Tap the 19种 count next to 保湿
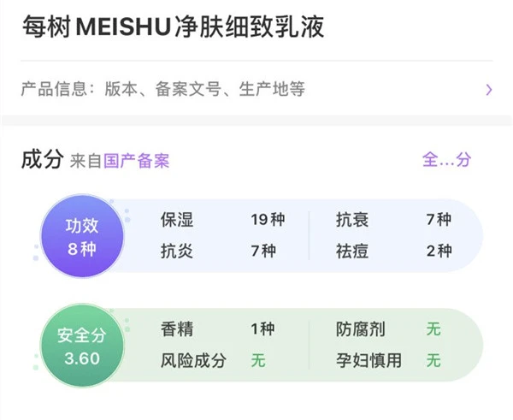The width and height of the screenshot is (513, 420). 267,221
